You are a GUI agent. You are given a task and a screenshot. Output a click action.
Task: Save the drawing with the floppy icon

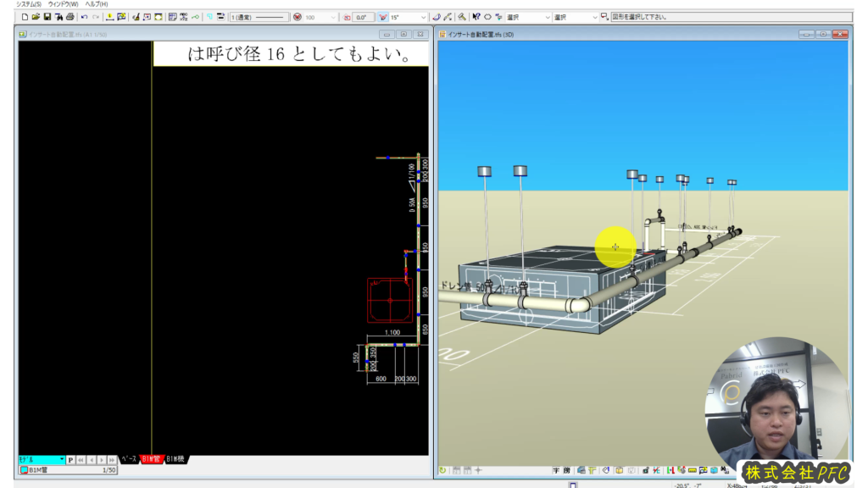(47, 17)
